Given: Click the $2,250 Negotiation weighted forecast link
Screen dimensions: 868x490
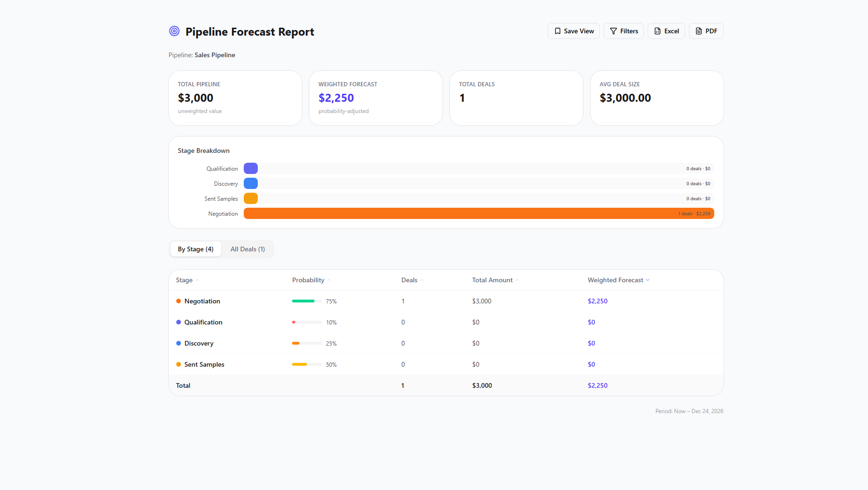Looking at the screenshot, I should click(x=598, y=301).
